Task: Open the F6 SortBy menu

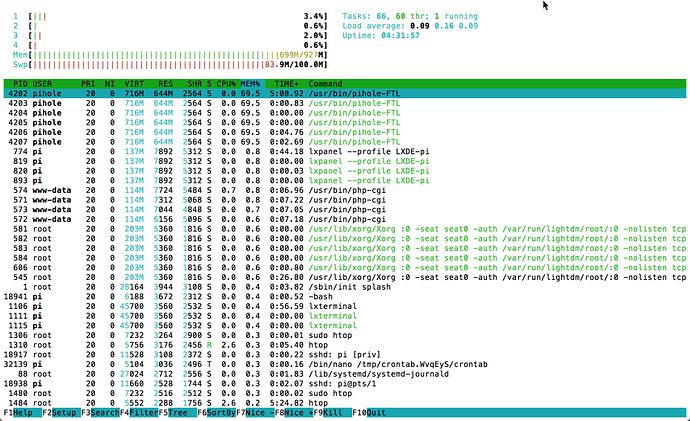Action: point(219,411)
